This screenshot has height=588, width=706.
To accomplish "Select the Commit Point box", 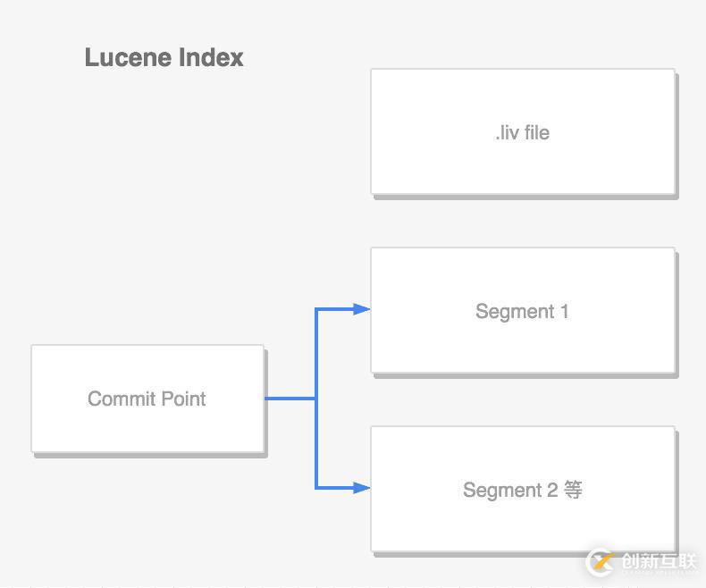I will click(x=147, y=399).
